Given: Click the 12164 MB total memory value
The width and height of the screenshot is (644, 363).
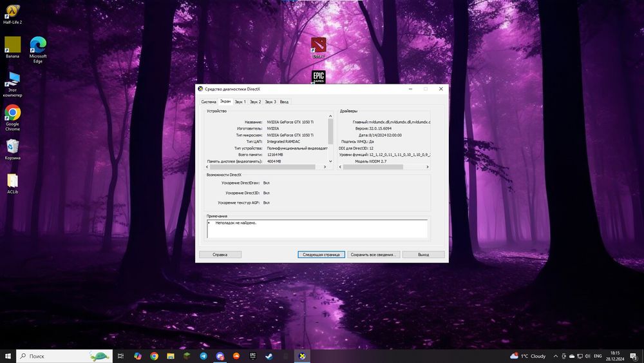Looking at the screenshot, I should tap(275, 155).
